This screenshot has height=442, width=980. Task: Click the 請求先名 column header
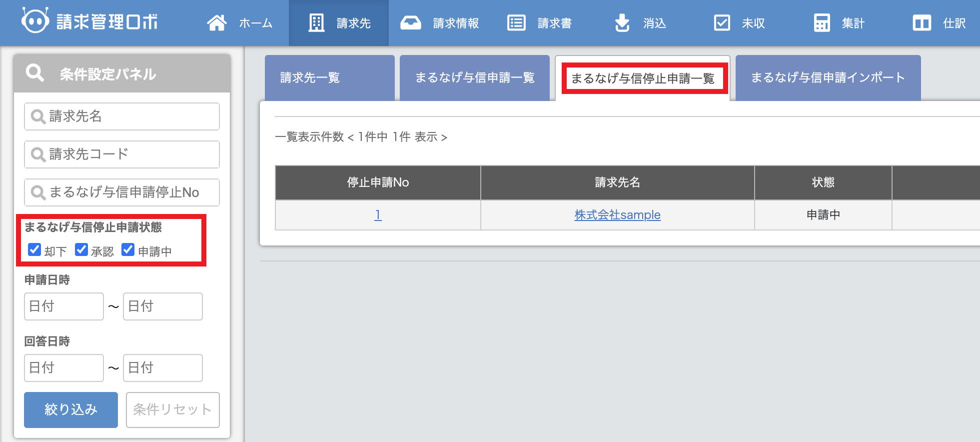click(x=618, y=182)
